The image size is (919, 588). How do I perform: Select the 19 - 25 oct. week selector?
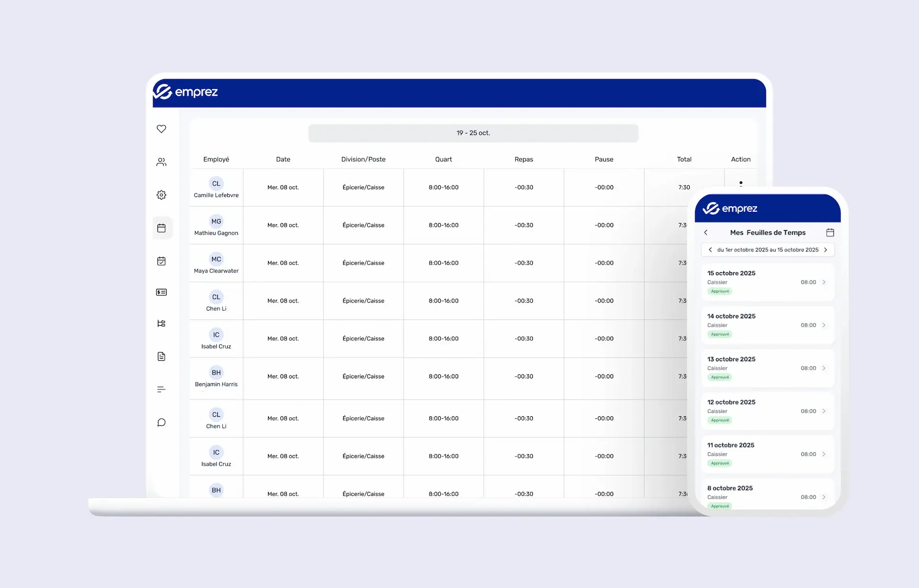pos(473,133)
